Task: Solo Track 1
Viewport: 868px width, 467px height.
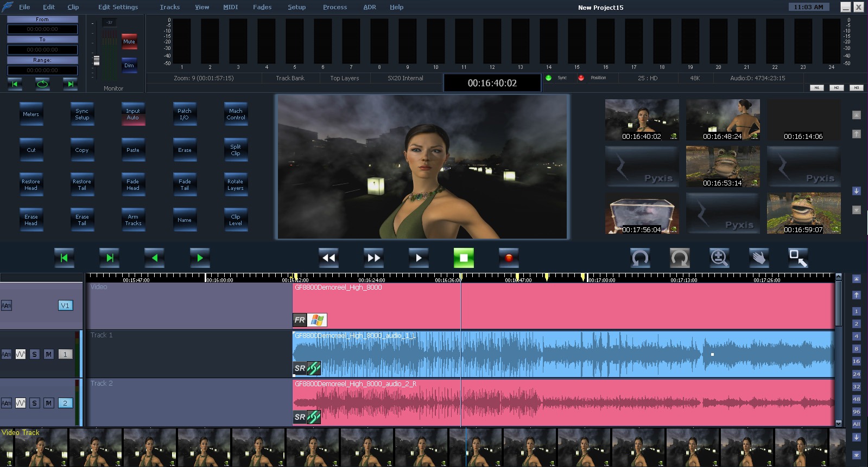Action: (x=35, y=354)
